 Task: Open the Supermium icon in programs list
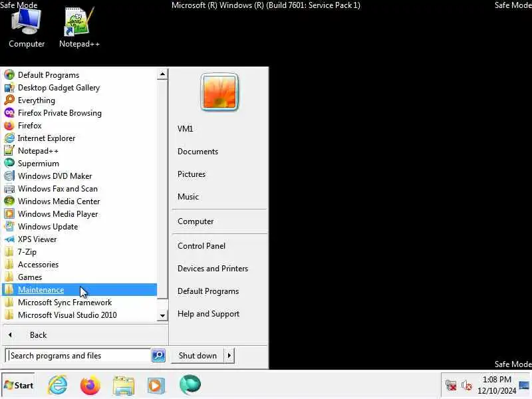click(x=9, y=163)
